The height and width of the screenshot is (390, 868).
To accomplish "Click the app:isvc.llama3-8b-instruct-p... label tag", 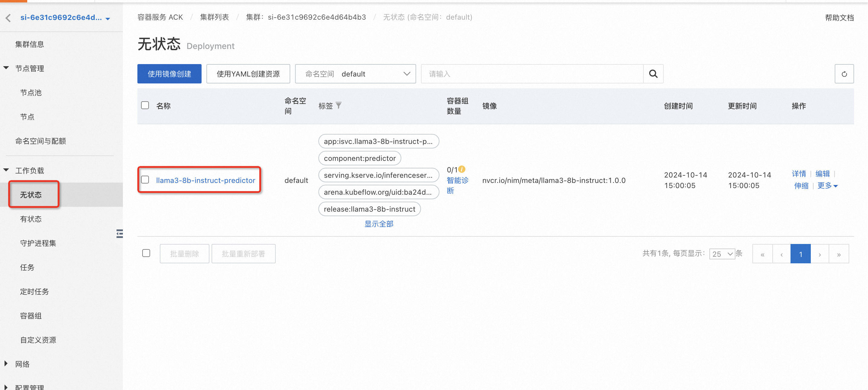I will [x=378, y=141].
